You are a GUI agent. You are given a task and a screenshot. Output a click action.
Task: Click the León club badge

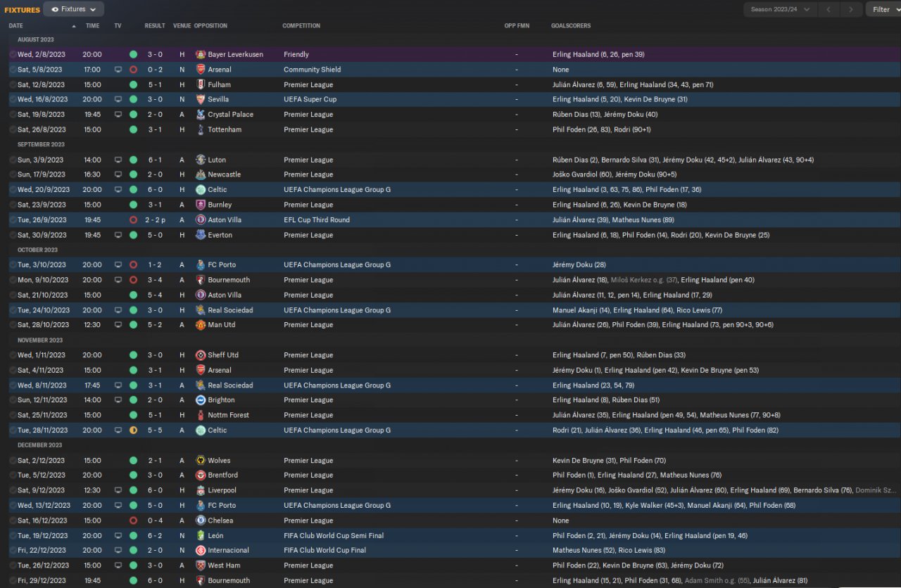(x=201, y=536)
